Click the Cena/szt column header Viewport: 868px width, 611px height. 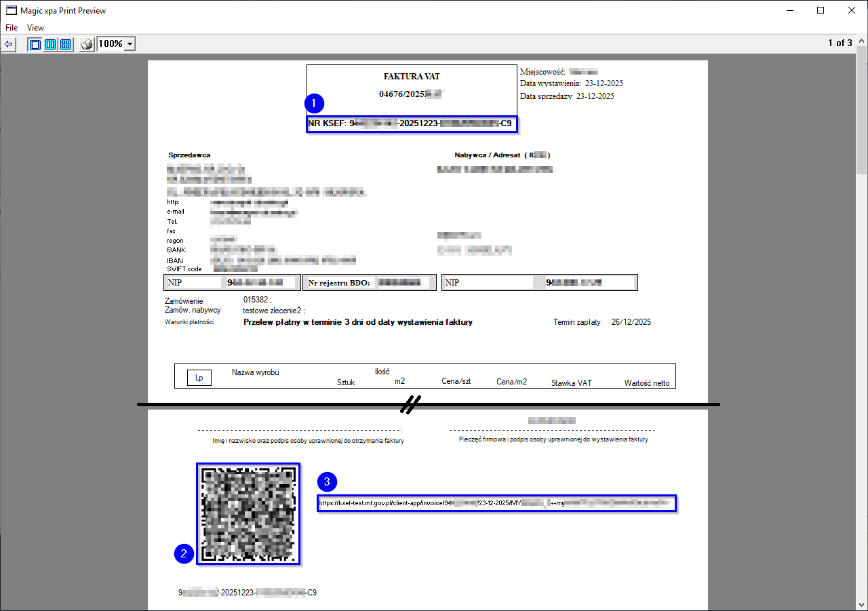(x=456, y=381)
